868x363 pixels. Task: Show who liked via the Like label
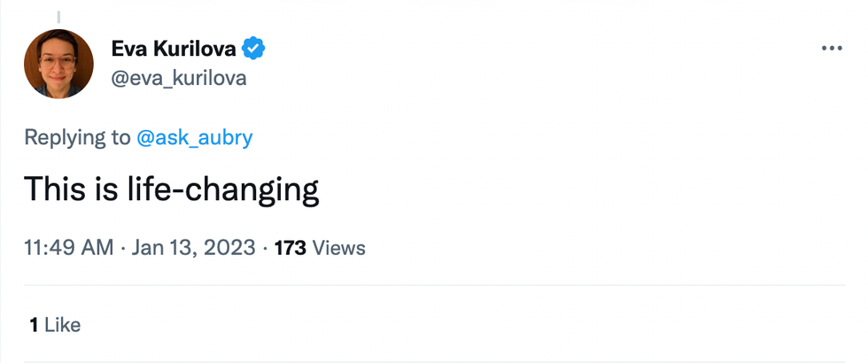click(x=62, y=325)
